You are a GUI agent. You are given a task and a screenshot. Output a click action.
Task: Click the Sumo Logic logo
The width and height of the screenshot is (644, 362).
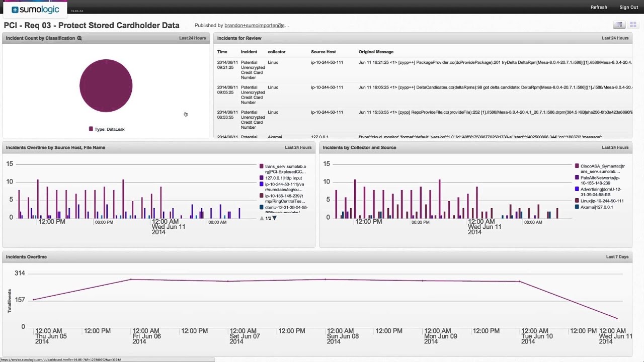(35, 9)
